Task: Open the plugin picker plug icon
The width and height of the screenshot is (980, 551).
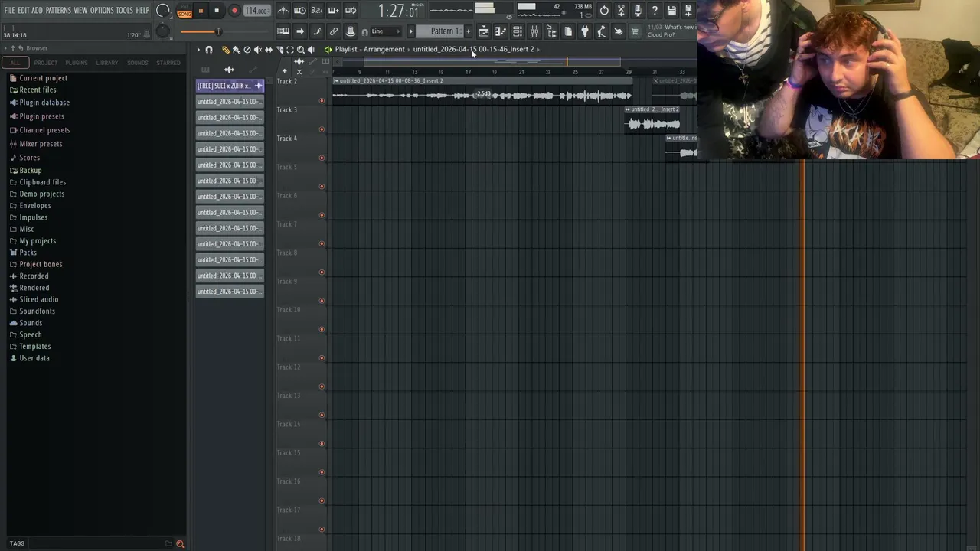Action: tap(584, 31)
